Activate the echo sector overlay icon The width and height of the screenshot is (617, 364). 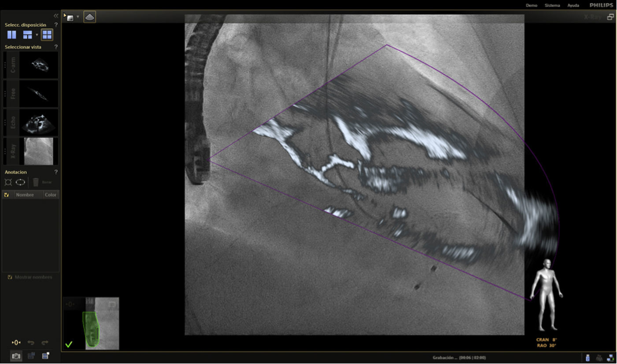tap(89, 17)
